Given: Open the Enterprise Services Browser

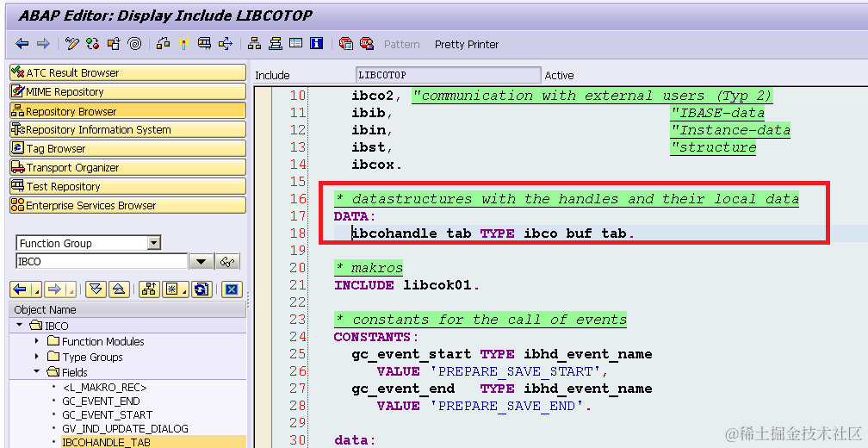Looking at the screenshot, I should click(127, 205).
